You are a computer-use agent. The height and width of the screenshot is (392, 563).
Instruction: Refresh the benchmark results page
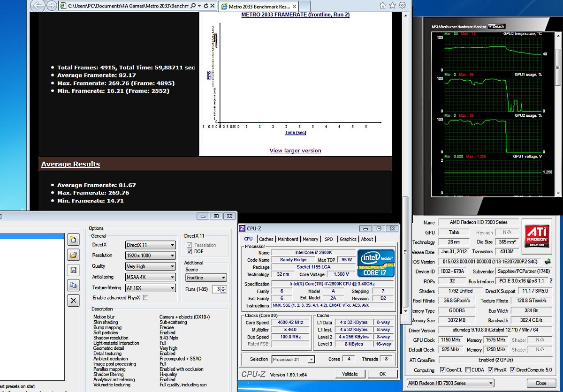(x=206, y=6)
